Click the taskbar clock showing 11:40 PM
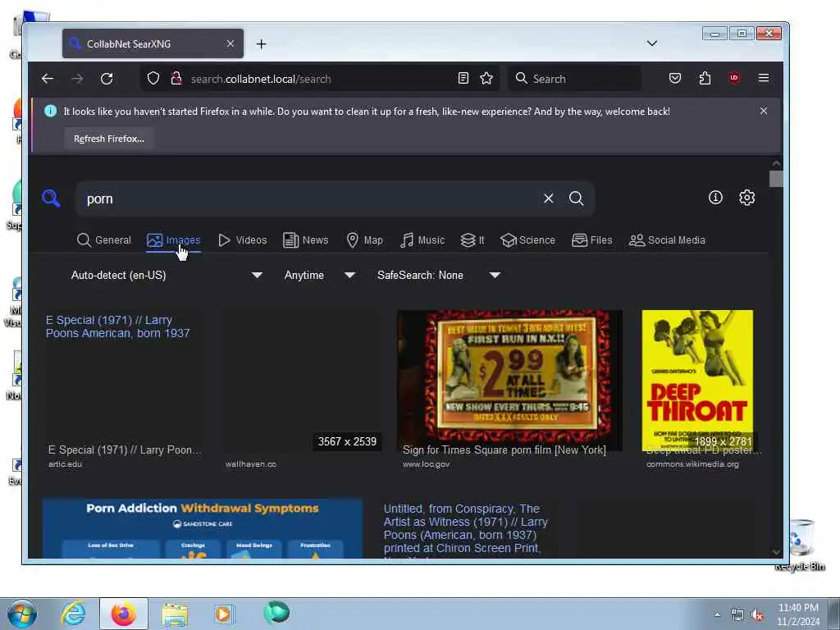 [798, 614]
